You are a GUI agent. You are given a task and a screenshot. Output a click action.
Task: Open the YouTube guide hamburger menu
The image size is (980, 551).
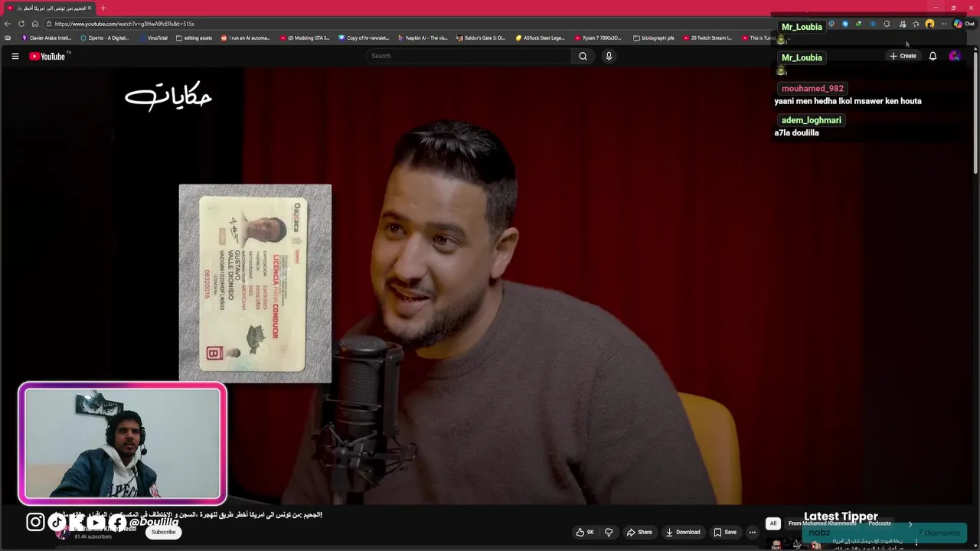(15, 56)
